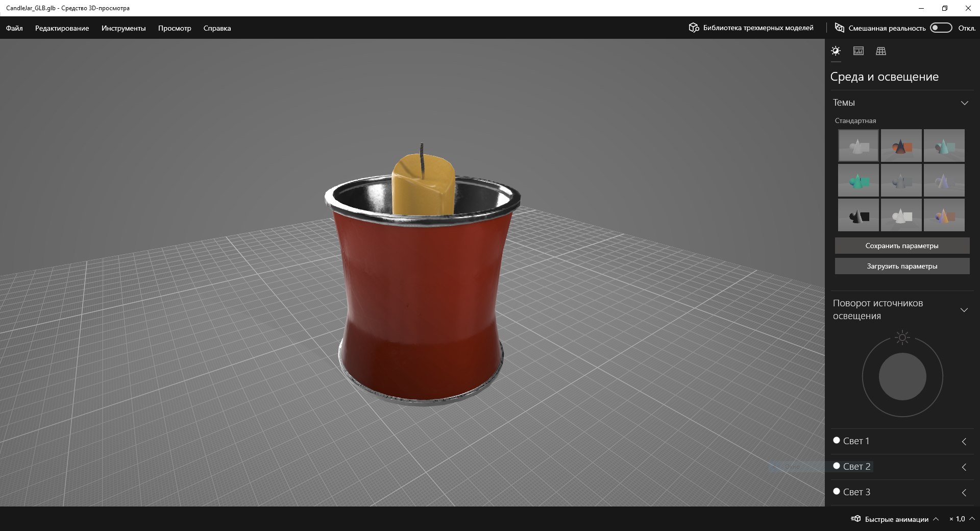Select the black shapes theme thumbnail
The image size is (980, 531).
[859, 215]
